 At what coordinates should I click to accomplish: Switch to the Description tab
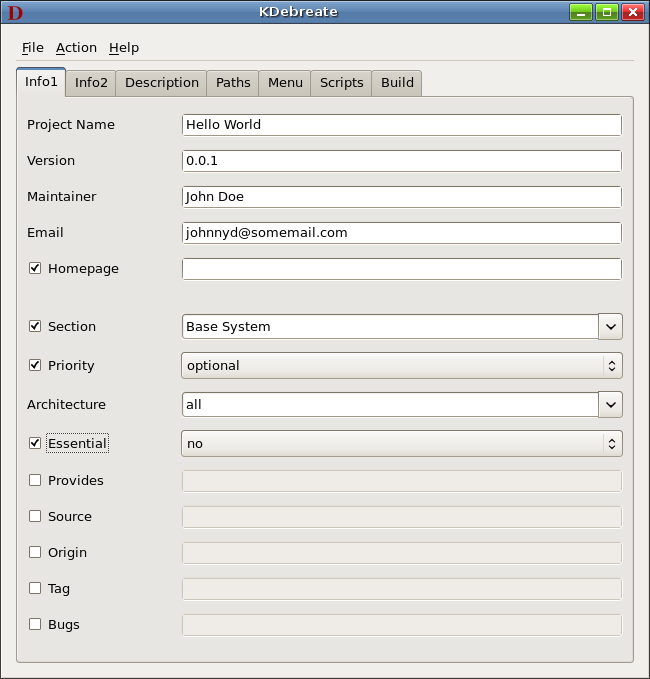[x=162, y=83]
